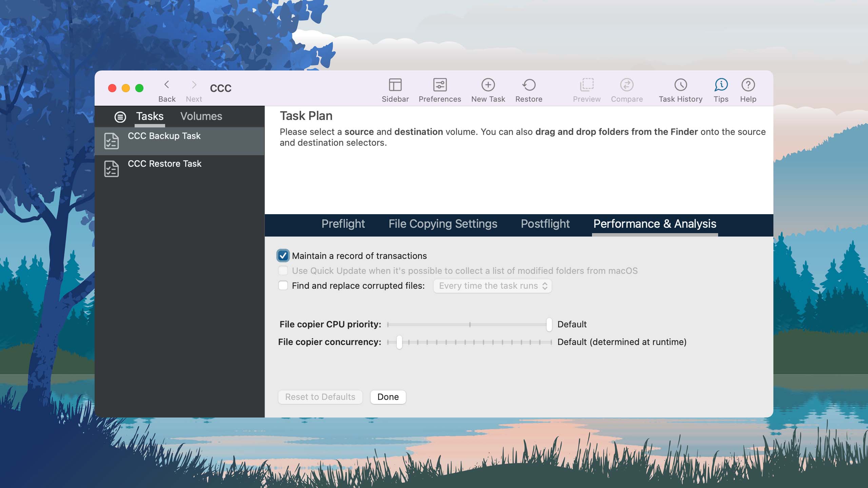
Task: Minimize the CCC window with the yellow button
Action: point(126,88)
